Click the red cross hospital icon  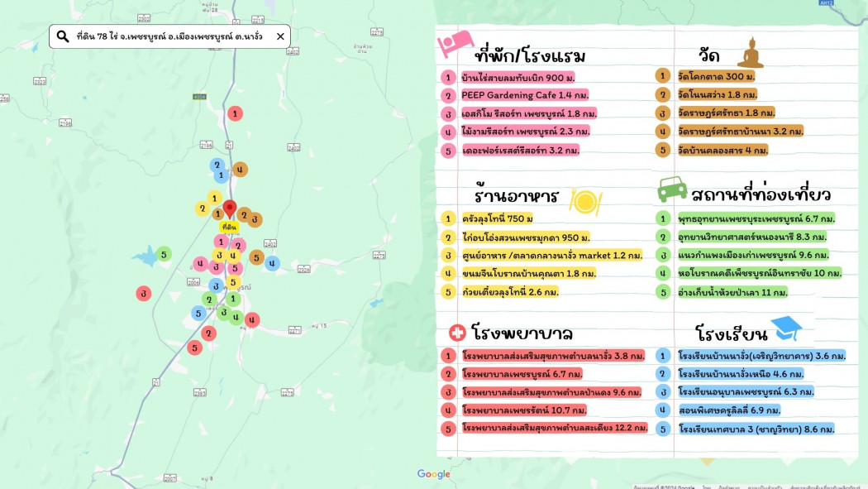457,333
